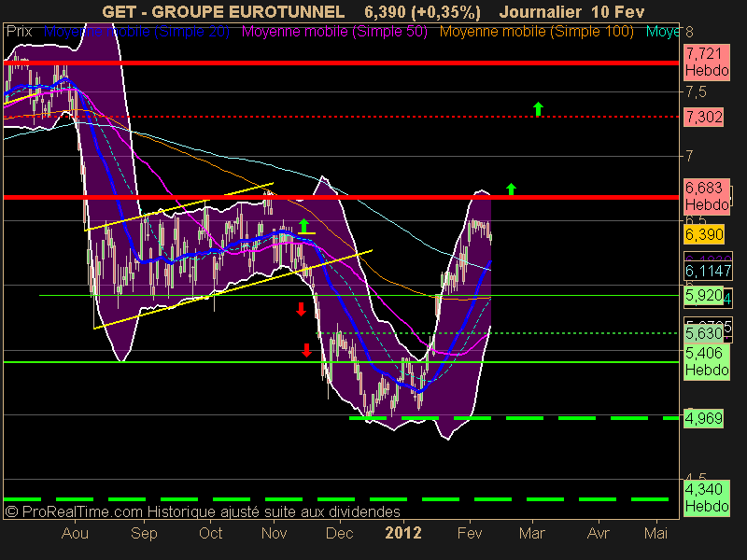This screenshot has width=747, height=560.
Task: Click the green up arrow above 6,683 line
Action: click(511, 189)
